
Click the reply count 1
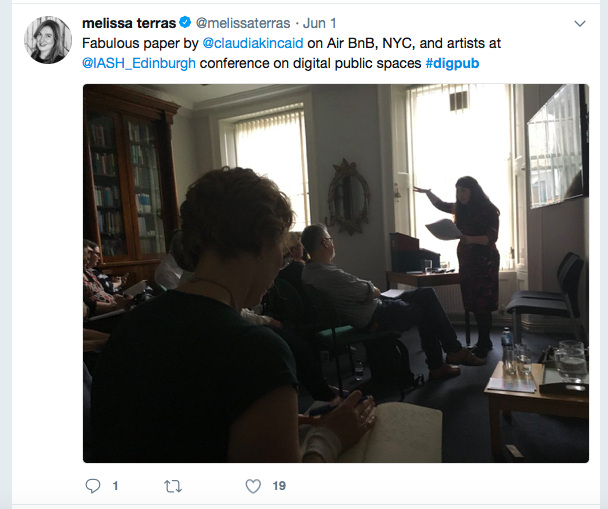(115, 486)
